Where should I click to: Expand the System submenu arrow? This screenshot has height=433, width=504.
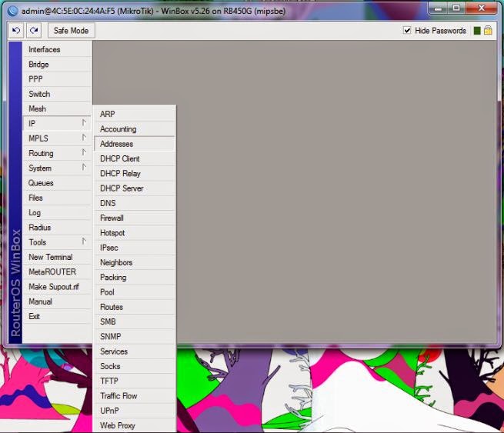[84, 168]
